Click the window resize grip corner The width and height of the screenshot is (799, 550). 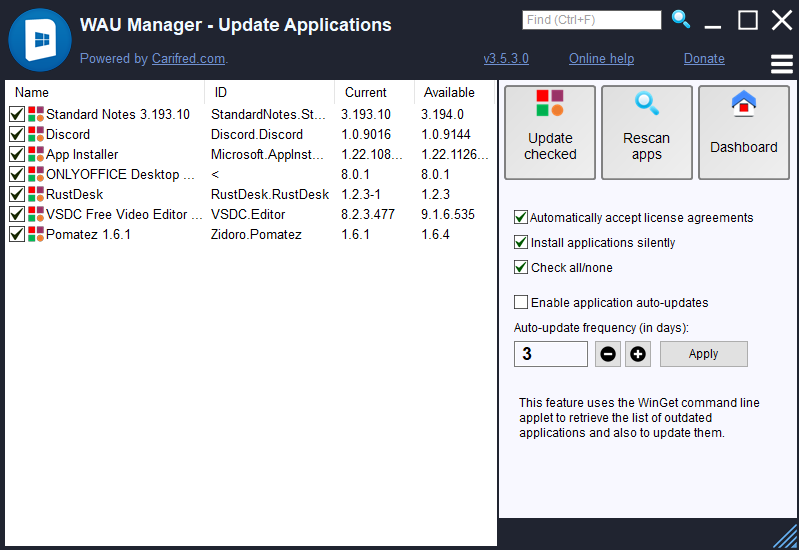tap(785, 537)
